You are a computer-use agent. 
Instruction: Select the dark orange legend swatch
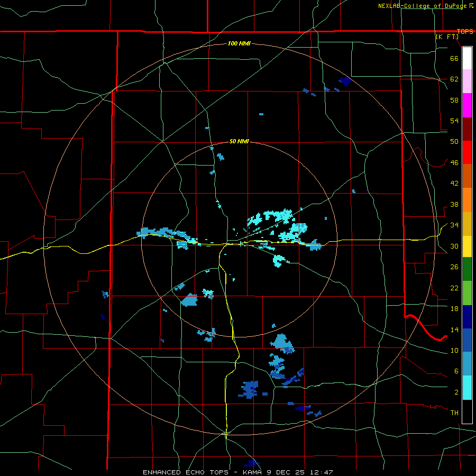click(x=467, y=176)
